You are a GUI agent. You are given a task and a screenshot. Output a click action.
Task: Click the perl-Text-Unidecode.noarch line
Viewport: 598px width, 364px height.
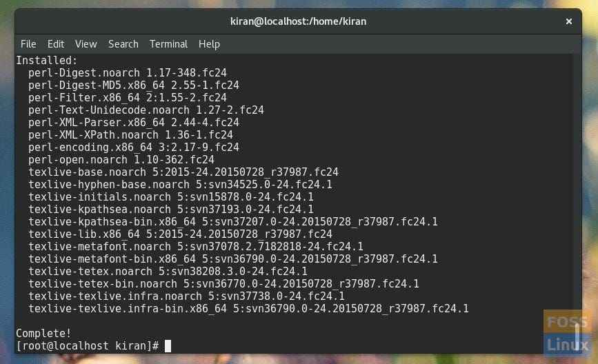coord(146,110)
